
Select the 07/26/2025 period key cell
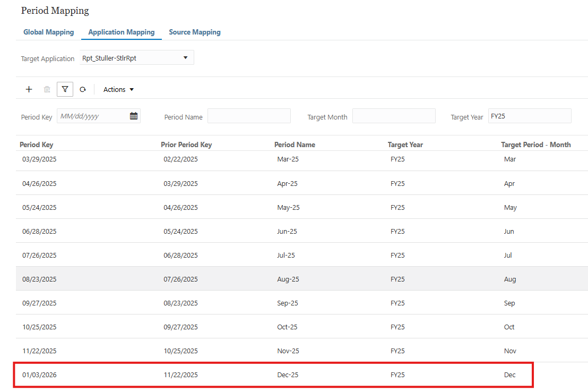[x=39, y=255]
